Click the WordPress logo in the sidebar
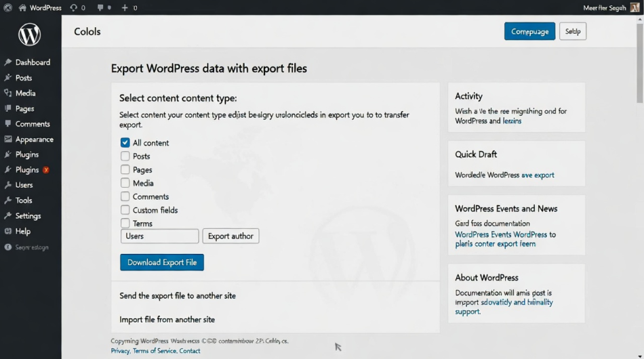Screen dimensions: 644x359 pos(30,35)
